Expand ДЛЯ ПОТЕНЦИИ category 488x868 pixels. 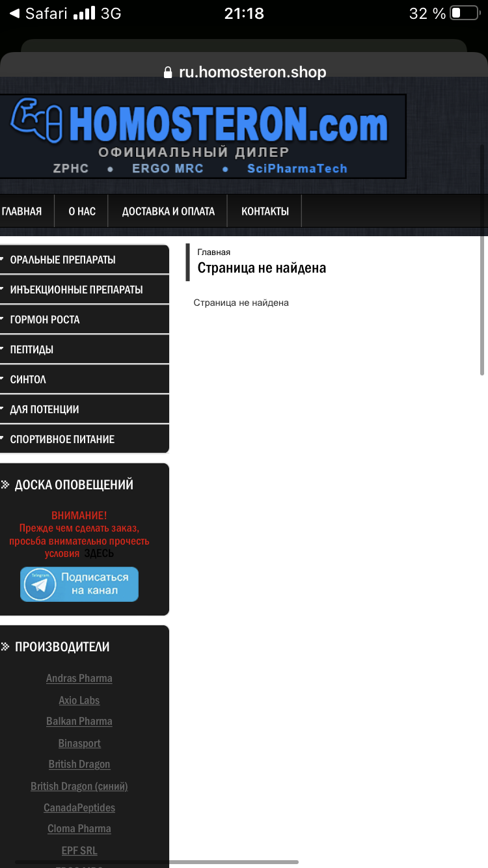[x=85, y=409]
